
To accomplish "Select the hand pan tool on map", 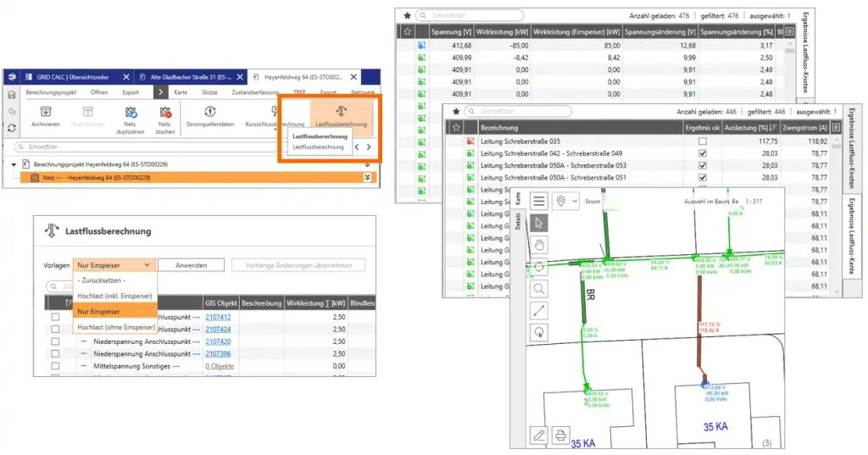I will tap(538, 245).
